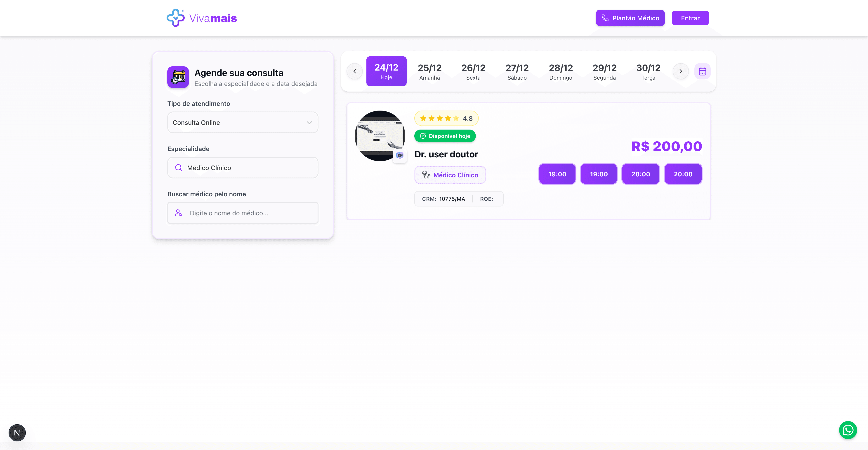Click the calendar icon beside Agende sua consulta
The height and width of the screenshot is (450, 868).
pyautogui.click(x=178, y=77)
